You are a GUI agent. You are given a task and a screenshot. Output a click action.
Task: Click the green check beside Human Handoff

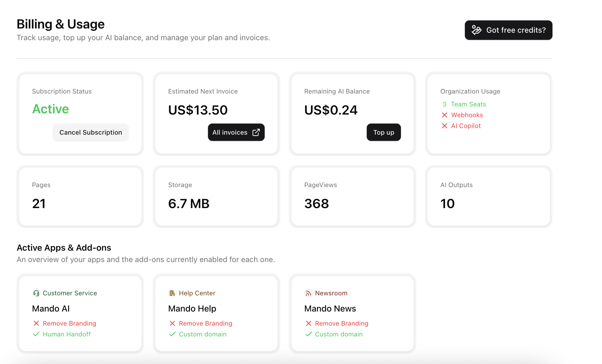point(36,334)
